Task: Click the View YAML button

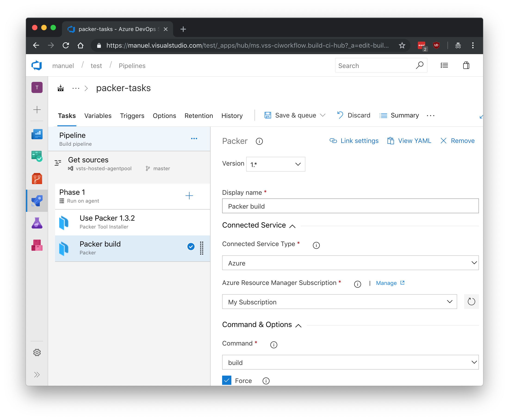Action: coord(409,141)
